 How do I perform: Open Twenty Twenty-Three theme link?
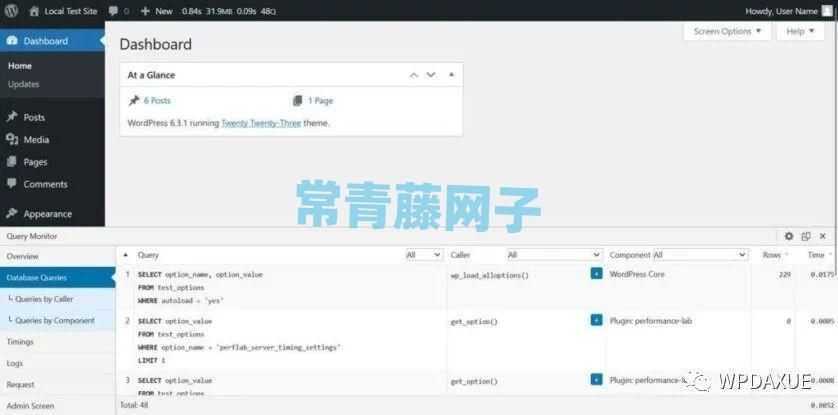click(261, 123)
